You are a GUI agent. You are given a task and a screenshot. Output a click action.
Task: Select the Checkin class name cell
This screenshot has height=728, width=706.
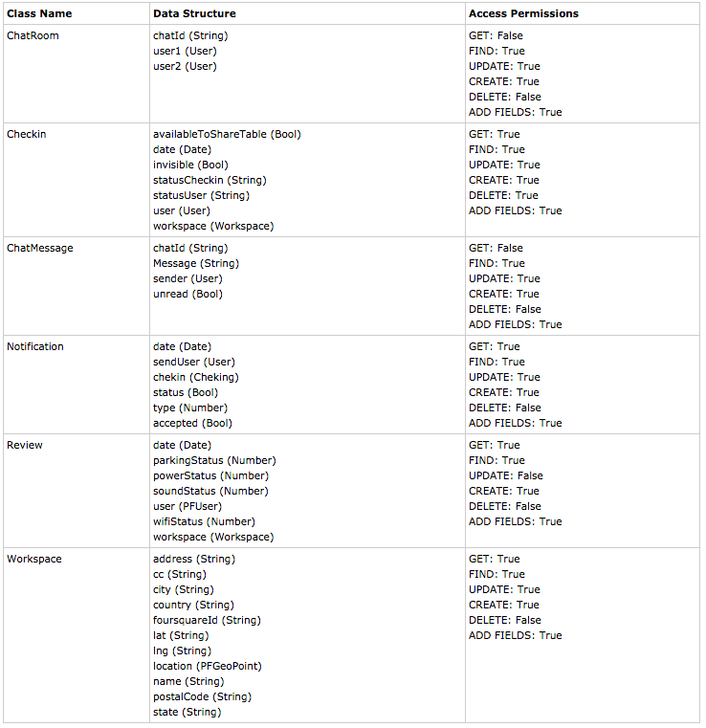pos(27,134)
